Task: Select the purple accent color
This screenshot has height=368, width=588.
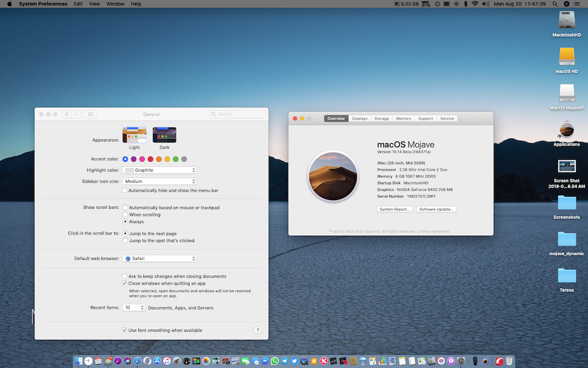Action: 133,159
